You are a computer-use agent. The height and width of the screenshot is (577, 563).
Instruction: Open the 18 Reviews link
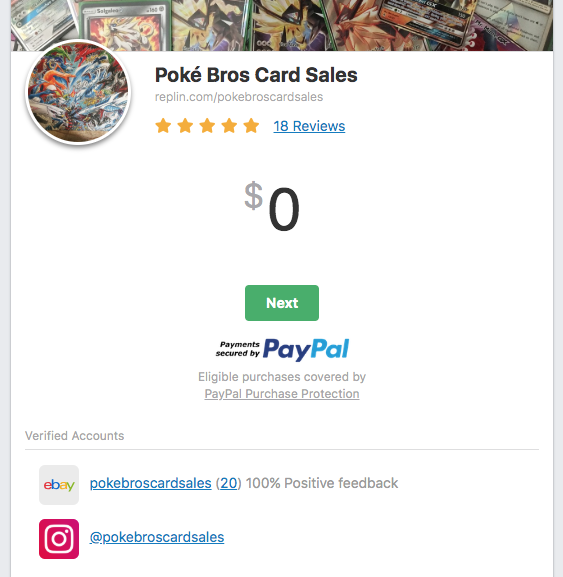pyautogui.click(x=309, y=126)
